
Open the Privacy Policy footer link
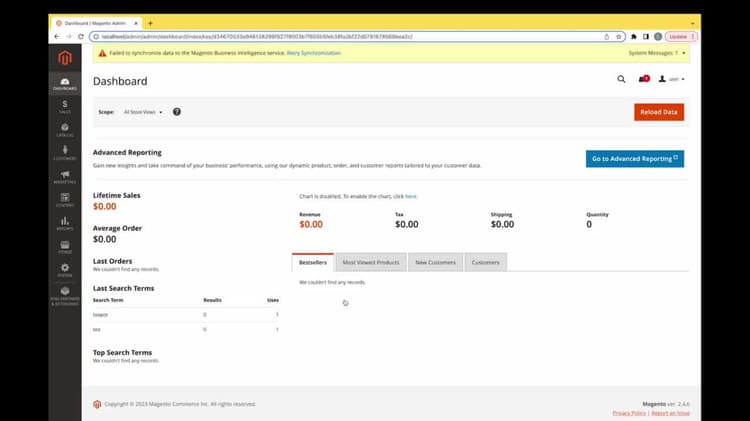(629, 413)
